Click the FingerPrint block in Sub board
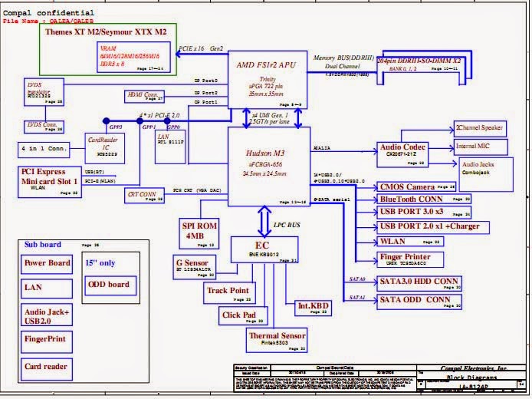532x399 pixels. (47, 342)
